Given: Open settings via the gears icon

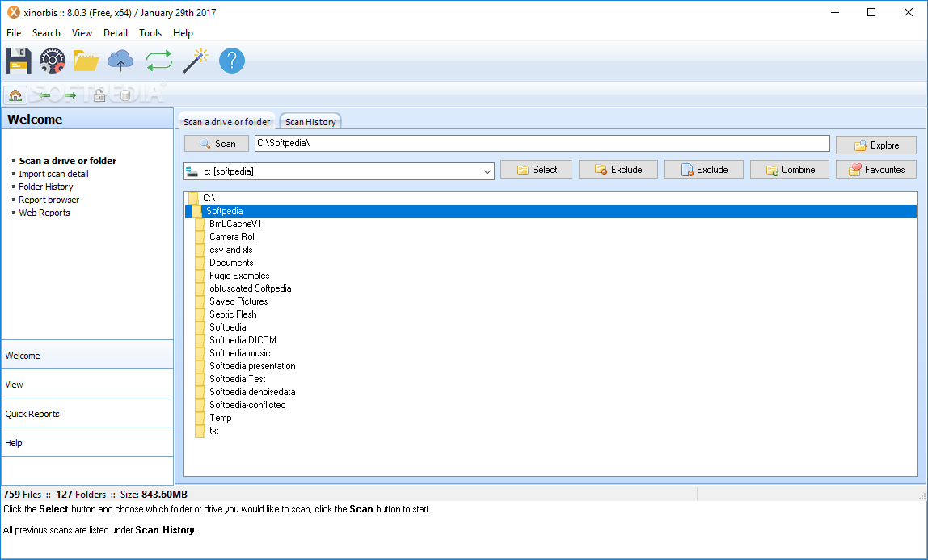Looking at the screenshot, I should pos(52,61).
